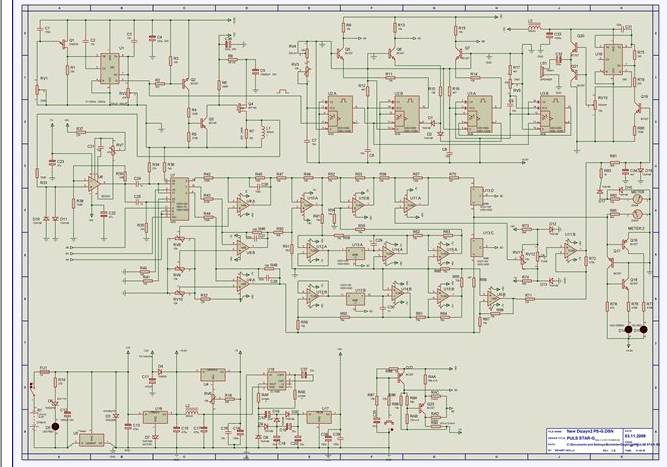Select potentiometer RV13

pyautogui.click(x=595, y=104)
